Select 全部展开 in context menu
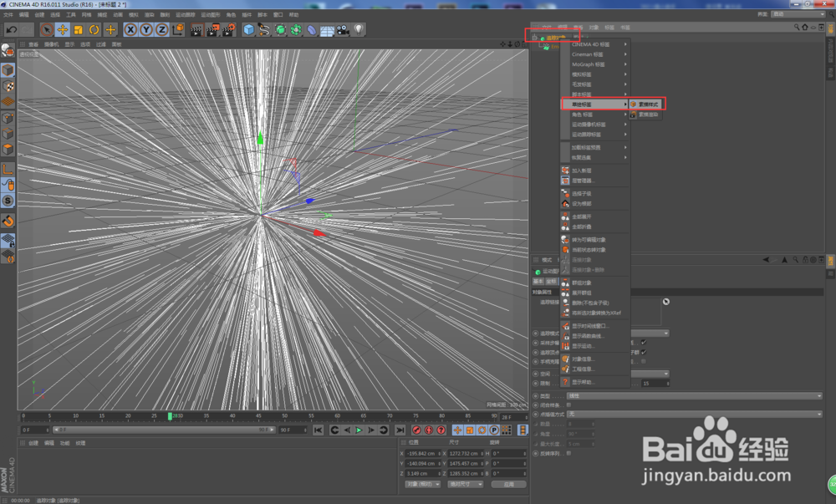Viewport: 836px width, 504px height. point(595,216)
